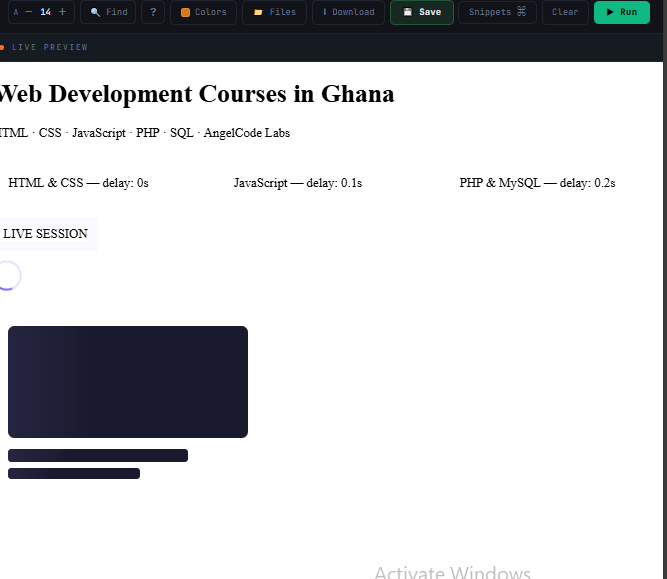Image resolution: width=667 pixels, height=579 pixels.
Task: Open help via question mark button
Action: (x=153, y=12)
